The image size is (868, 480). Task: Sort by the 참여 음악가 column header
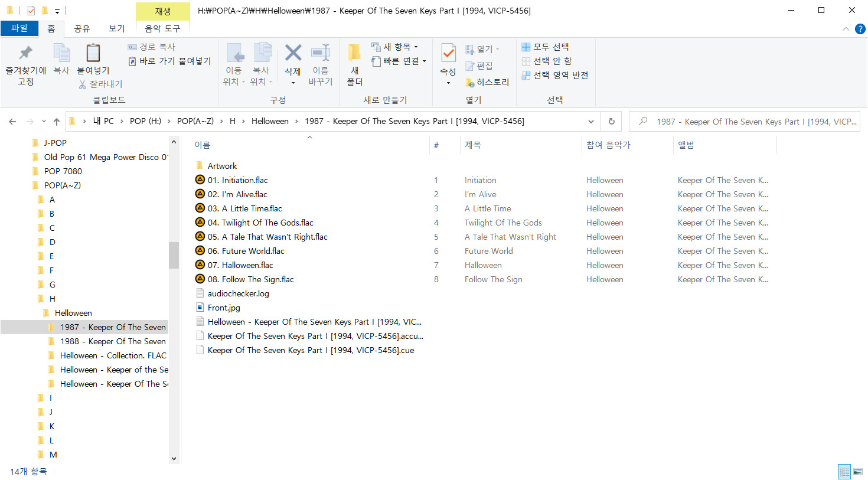tap(608, 145)
